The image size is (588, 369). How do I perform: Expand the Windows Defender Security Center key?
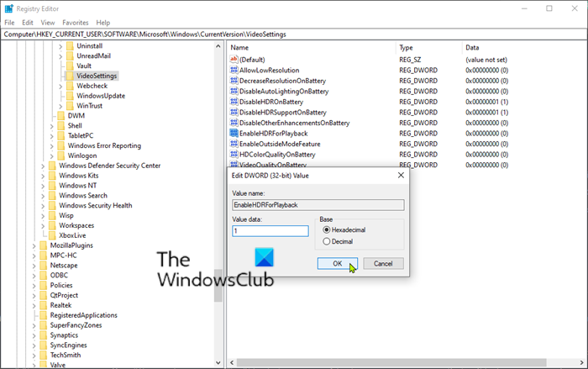[43, 166]
